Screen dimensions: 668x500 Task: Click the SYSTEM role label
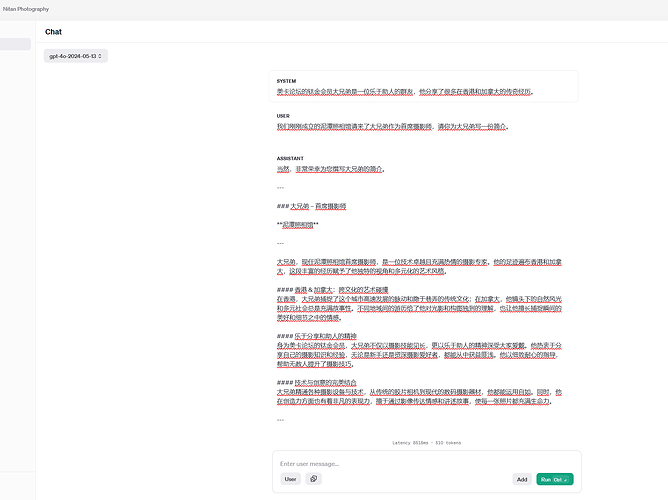pyautogui.click(x=286, y=81)
